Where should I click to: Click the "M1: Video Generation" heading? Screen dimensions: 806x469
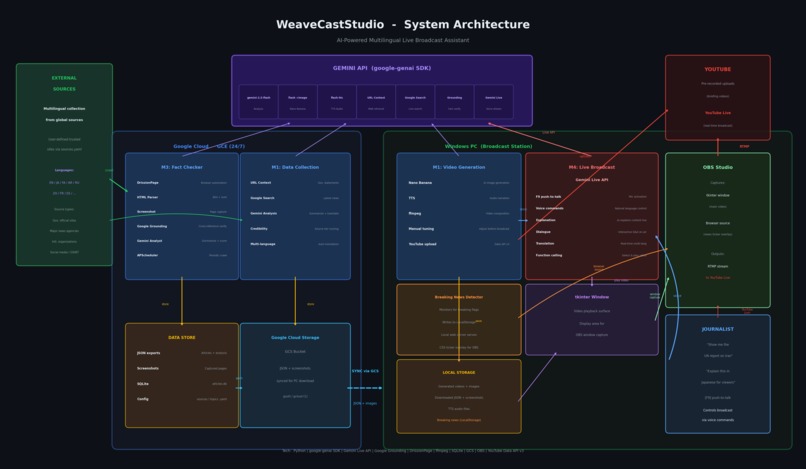[459, 167]
